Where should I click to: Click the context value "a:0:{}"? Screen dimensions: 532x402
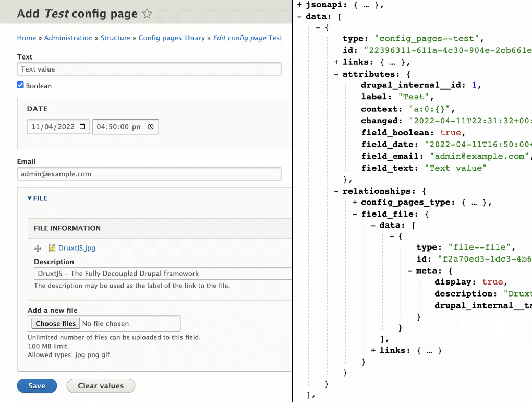429,109
